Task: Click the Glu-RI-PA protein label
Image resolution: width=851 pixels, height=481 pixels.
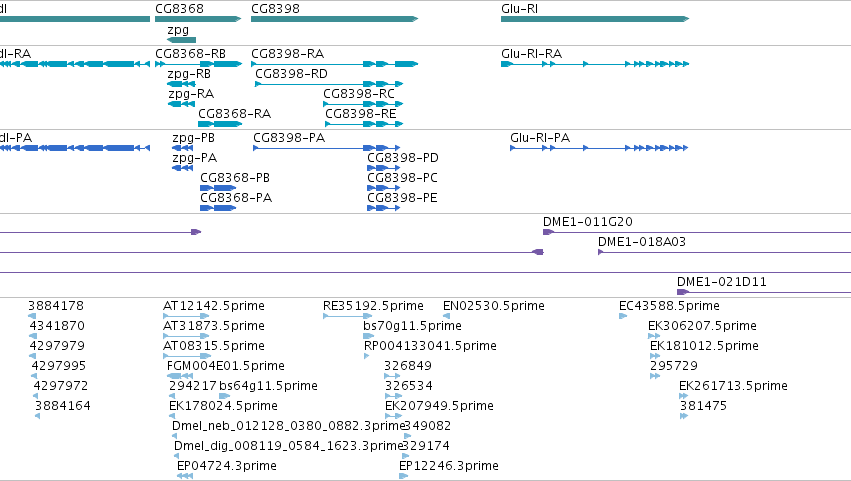Action: tap(539, 138)
